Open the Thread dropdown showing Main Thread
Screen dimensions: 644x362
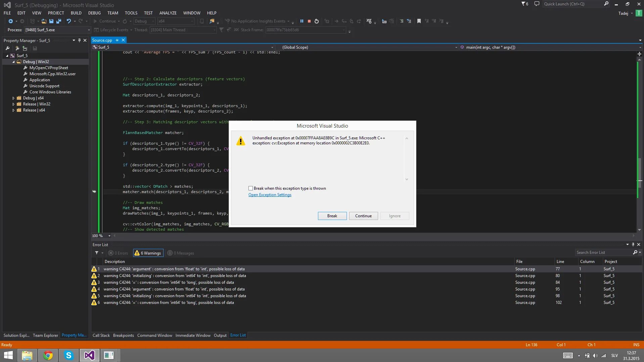point(183,30)
